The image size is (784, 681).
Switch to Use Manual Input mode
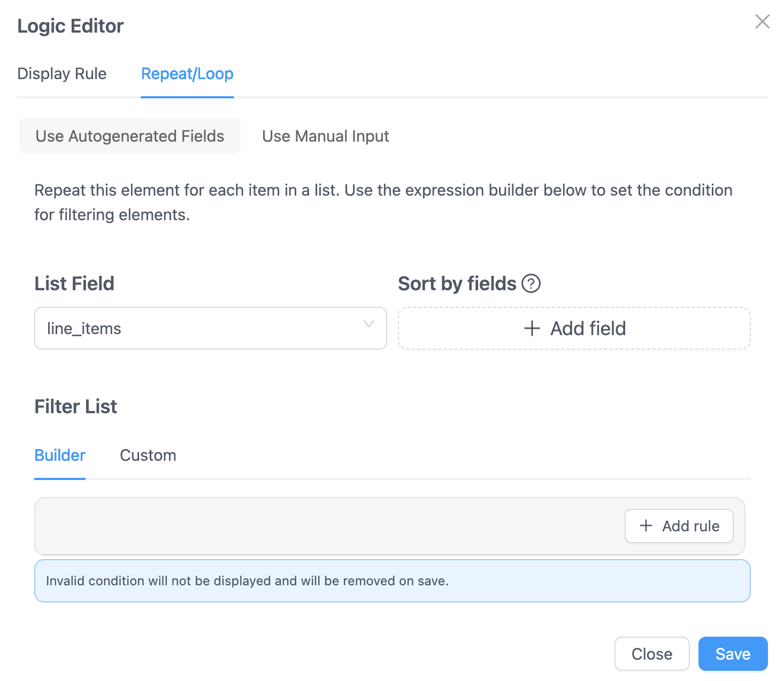pos(325,136)
